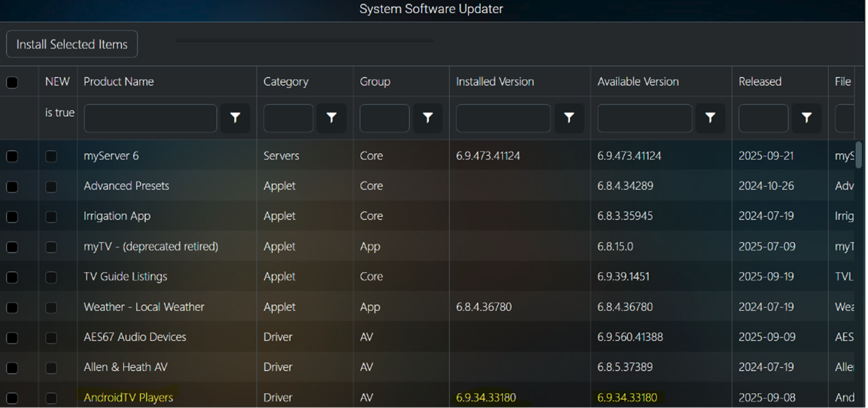Click Servers category cell
This screenshot has width=868, height=408.
(x=281, y=156)
